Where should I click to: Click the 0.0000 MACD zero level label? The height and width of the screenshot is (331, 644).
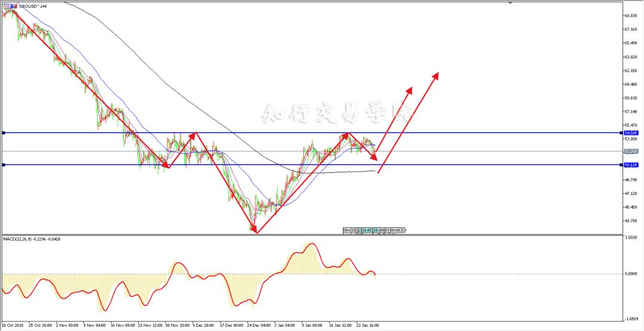630,274
